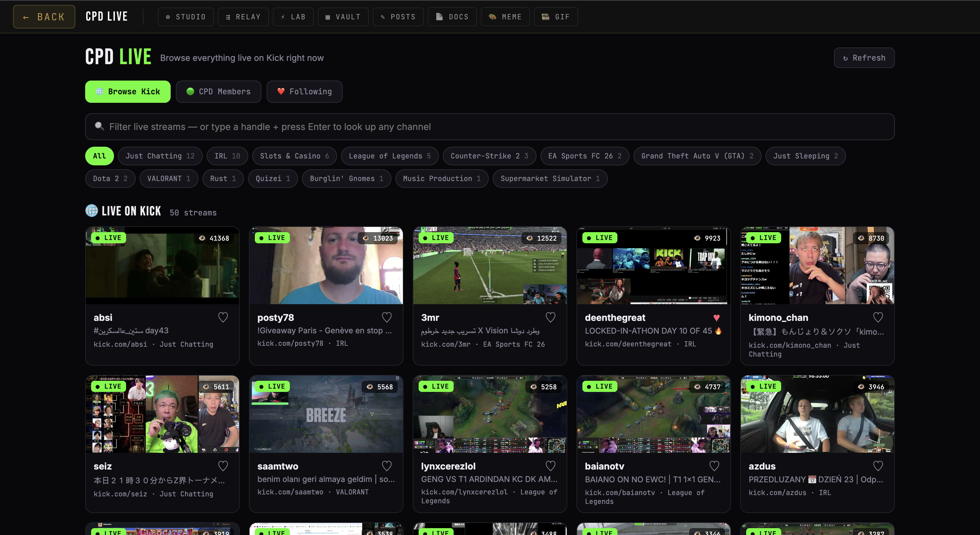Open the seiz stream thumbnail

point(162,414)
